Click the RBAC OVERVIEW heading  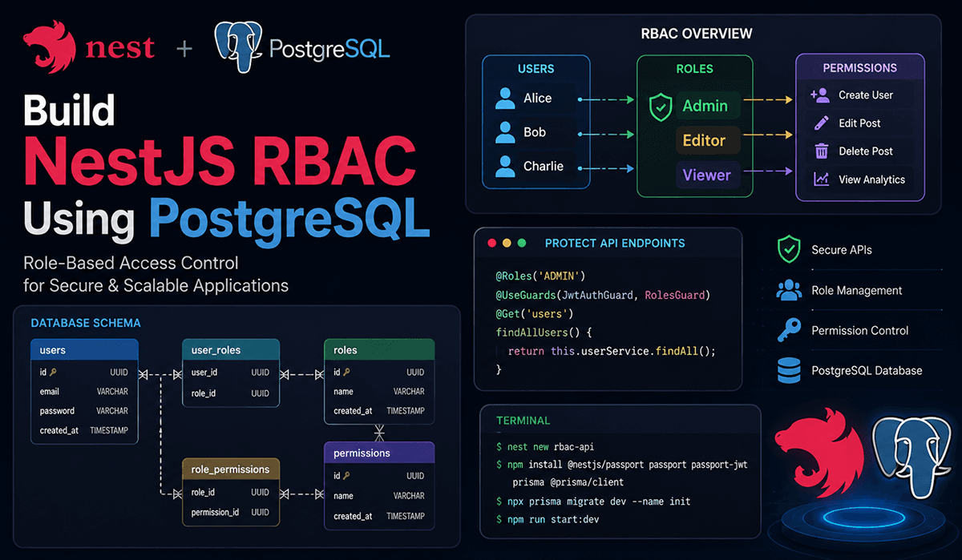[697, 34]
